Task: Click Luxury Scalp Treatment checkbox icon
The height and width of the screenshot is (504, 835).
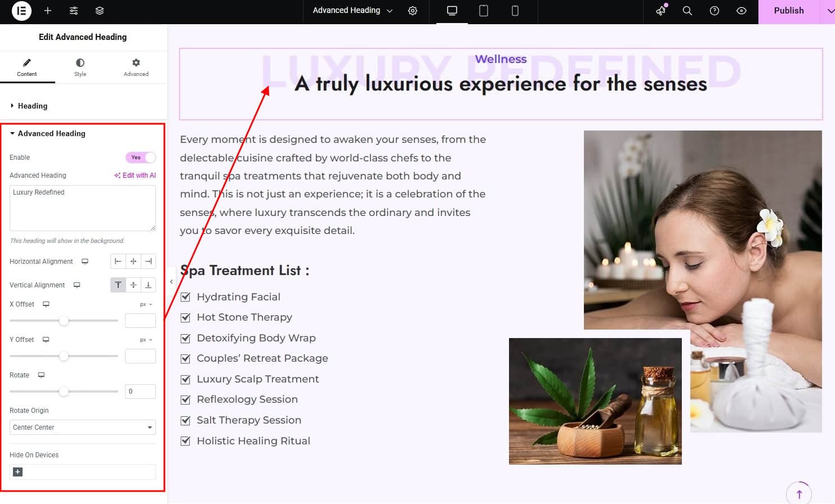Action: pyautogui.click(x=185, y=379)
